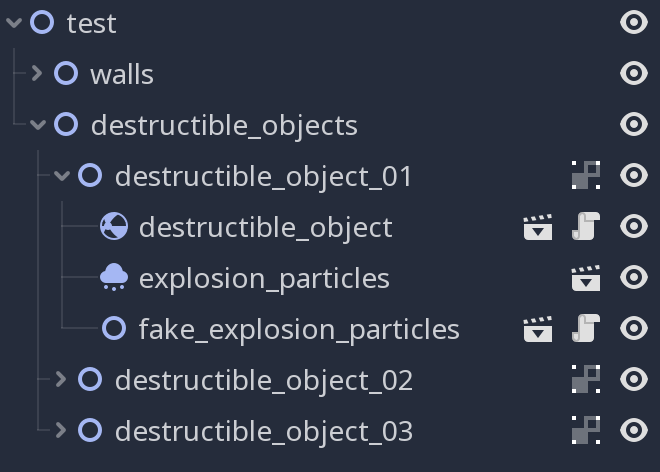Open the fake_explosion_particles instanced scene
Screen dimensions: 660x472
coord(538,329)
